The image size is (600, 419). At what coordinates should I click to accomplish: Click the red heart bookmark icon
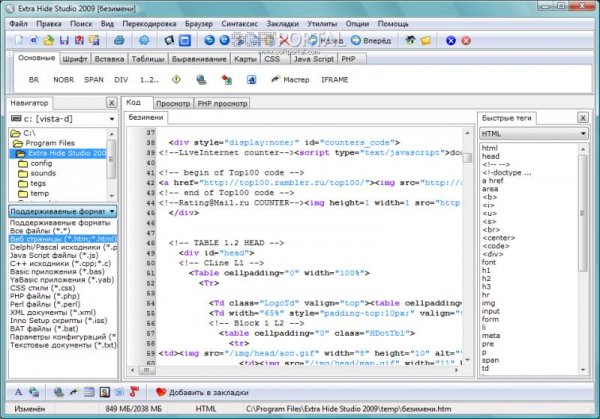(161, 392)
